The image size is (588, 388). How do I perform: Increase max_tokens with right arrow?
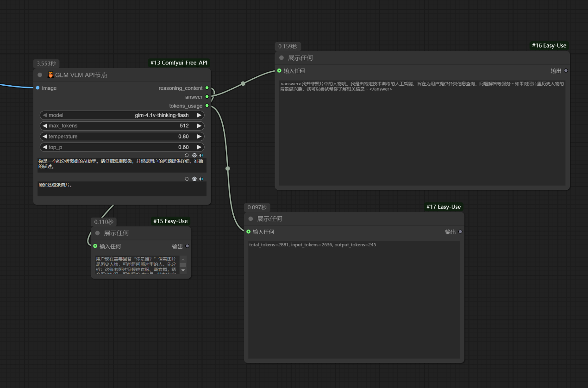(199, 126)
